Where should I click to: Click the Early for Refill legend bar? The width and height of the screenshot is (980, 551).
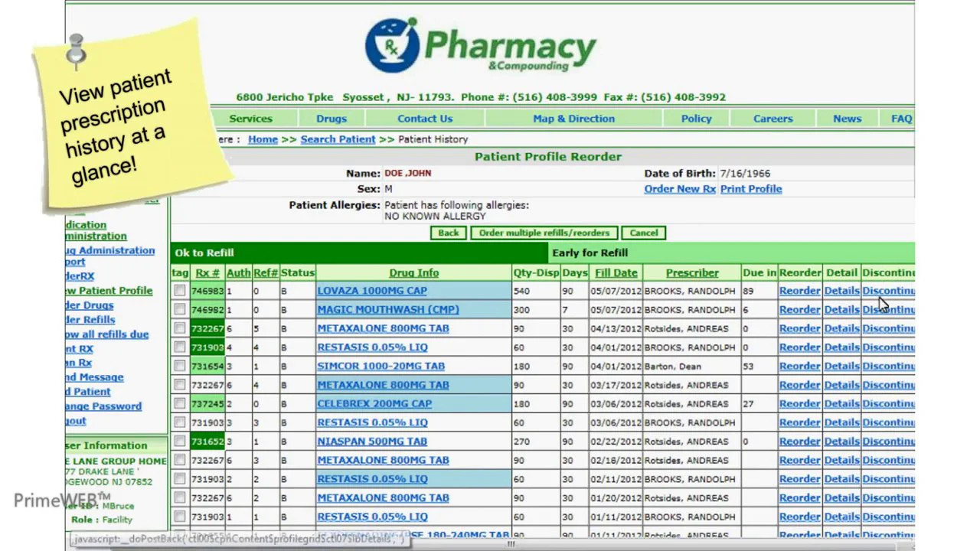732,253
